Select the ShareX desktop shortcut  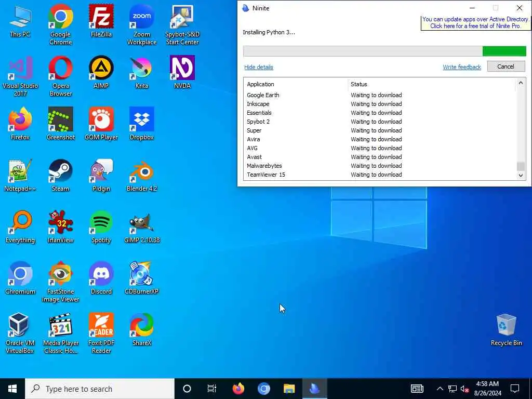142,330
